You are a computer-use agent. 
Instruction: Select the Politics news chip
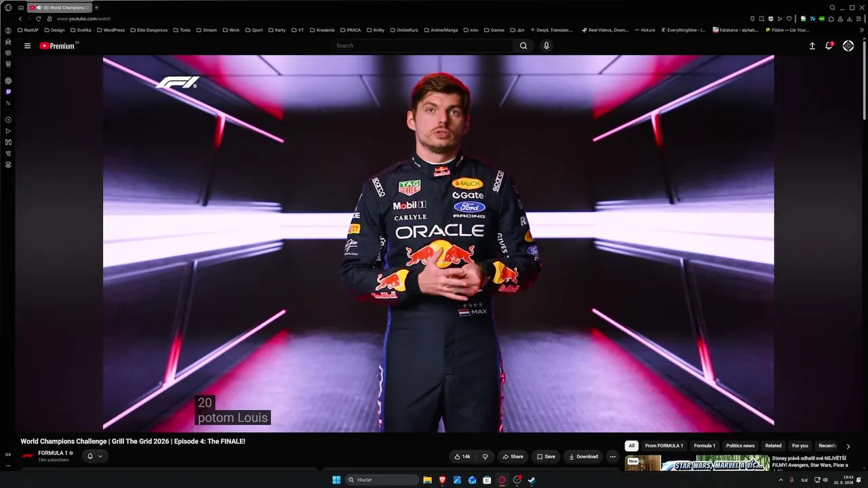[741, 446]
